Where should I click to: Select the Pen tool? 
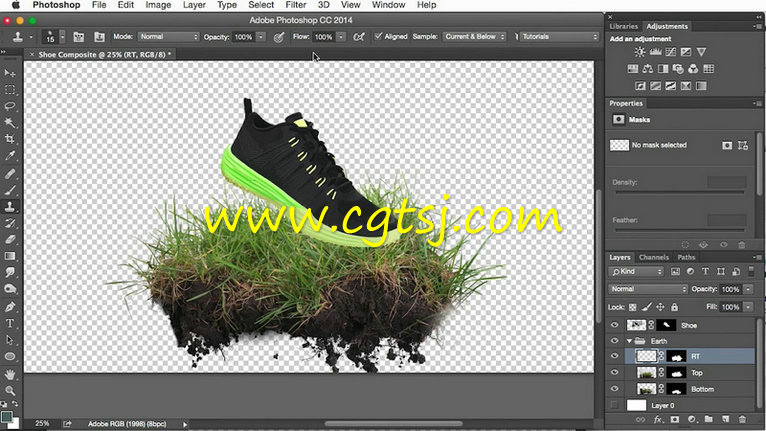pos(10,306)
